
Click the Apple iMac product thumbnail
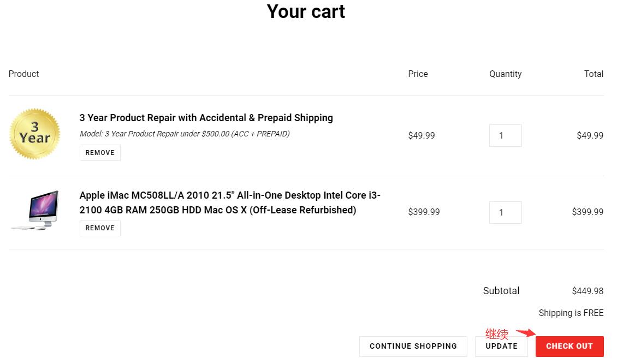[x=35, y=210]
